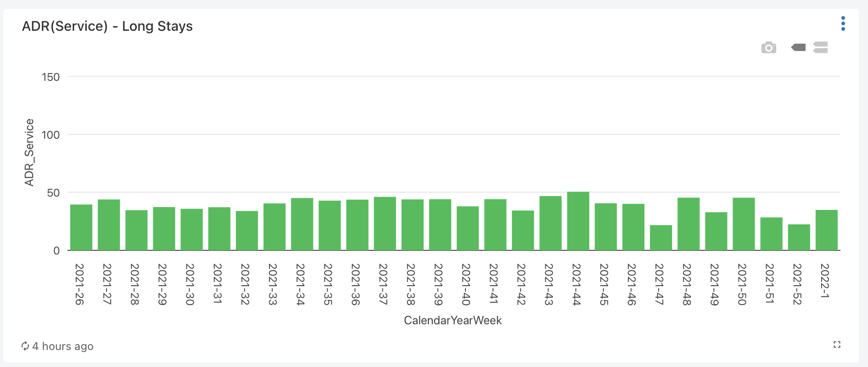Select the bar for week 2021-37

point(385,224)
